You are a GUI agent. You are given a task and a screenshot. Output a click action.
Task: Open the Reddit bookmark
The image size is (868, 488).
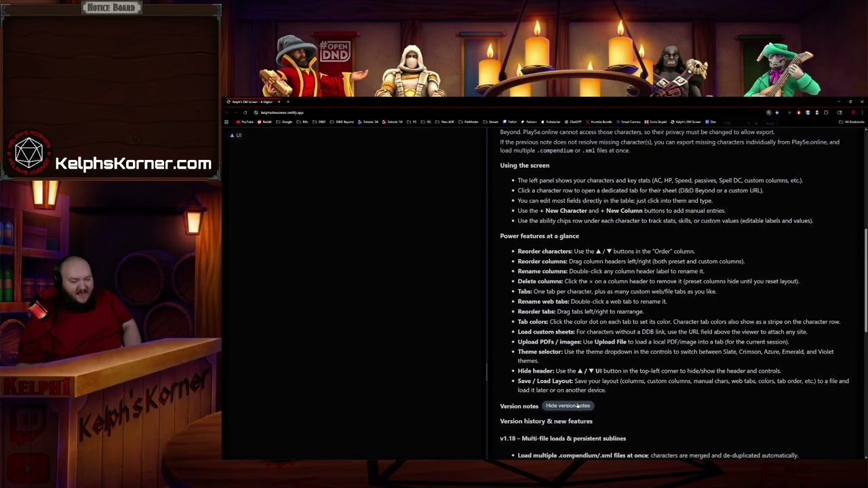(265, 121)
